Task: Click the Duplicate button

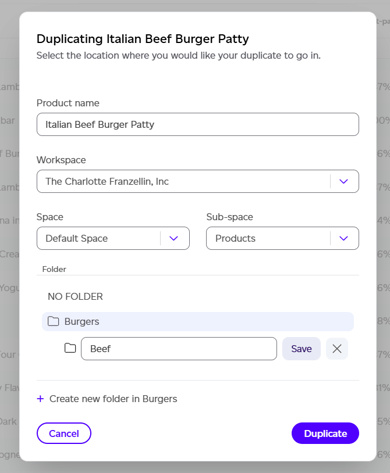Action: tap(325, 433)
